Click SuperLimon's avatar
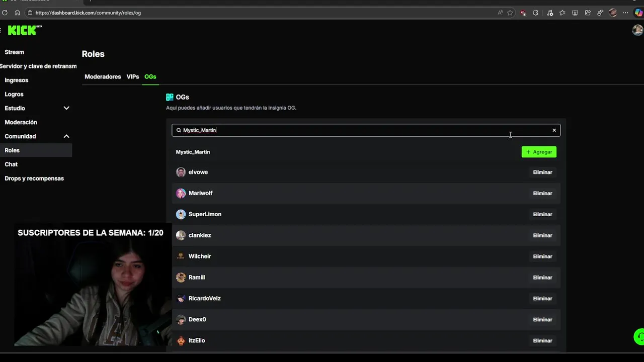 pos(181,214)
